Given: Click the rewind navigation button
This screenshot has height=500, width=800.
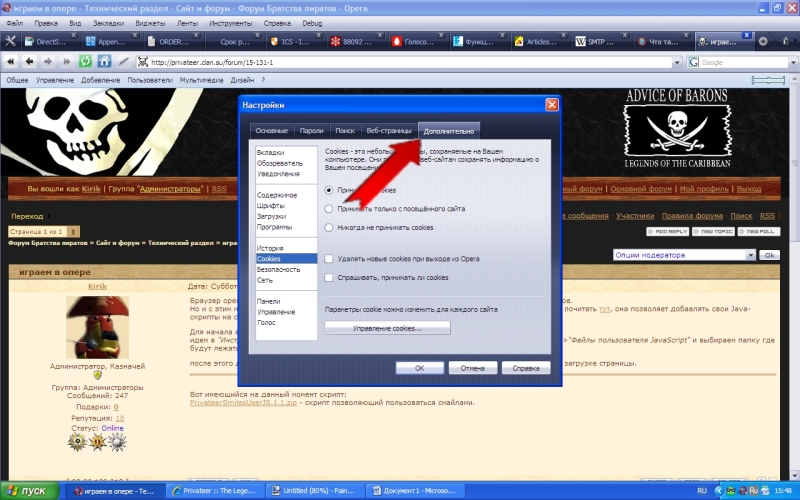Looking at the screenshot, I should [10, 62].
